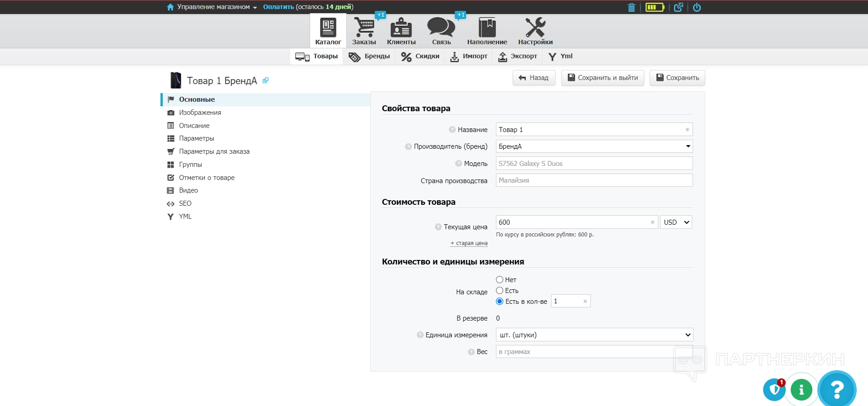Open the green info widget
This screenshot has width=868, height=406.
pos(802,389)
